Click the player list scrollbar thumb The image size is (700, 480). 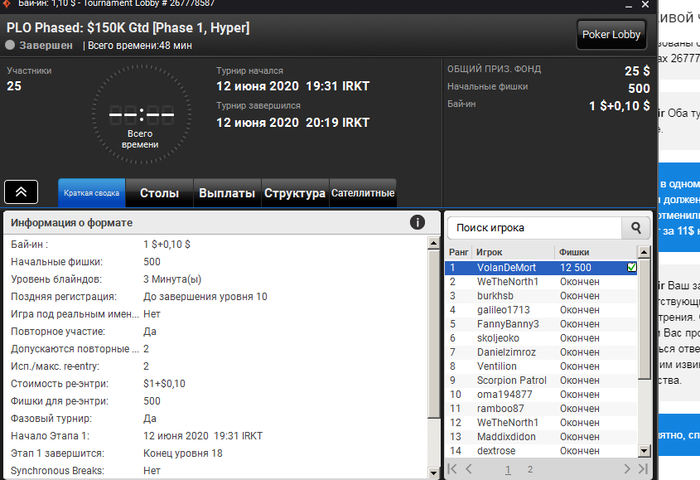644,319
